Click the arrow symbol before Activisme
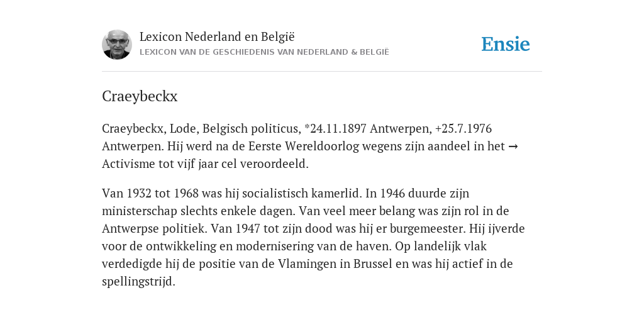 (513, 147)
